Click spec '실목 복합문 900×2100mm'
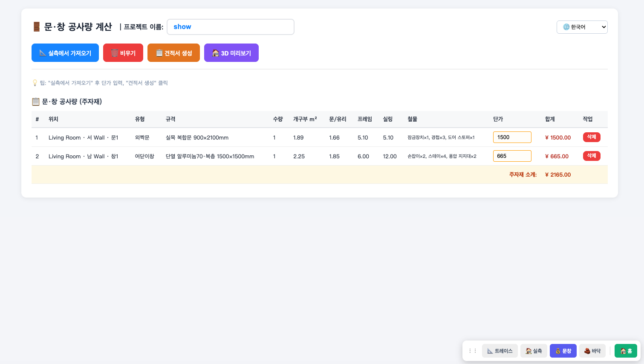 pos(197,138)
